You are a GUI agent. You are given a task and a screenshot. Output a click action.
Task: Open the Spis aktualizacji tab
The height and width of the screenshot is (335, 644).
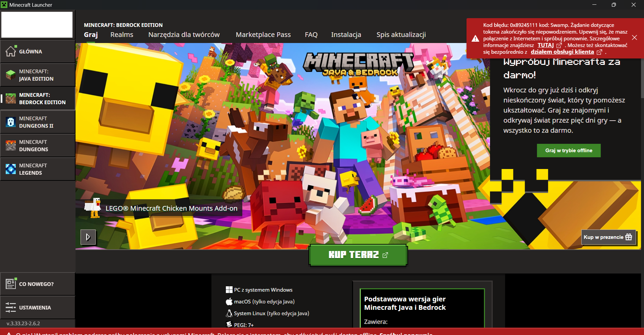pos(401,35)
